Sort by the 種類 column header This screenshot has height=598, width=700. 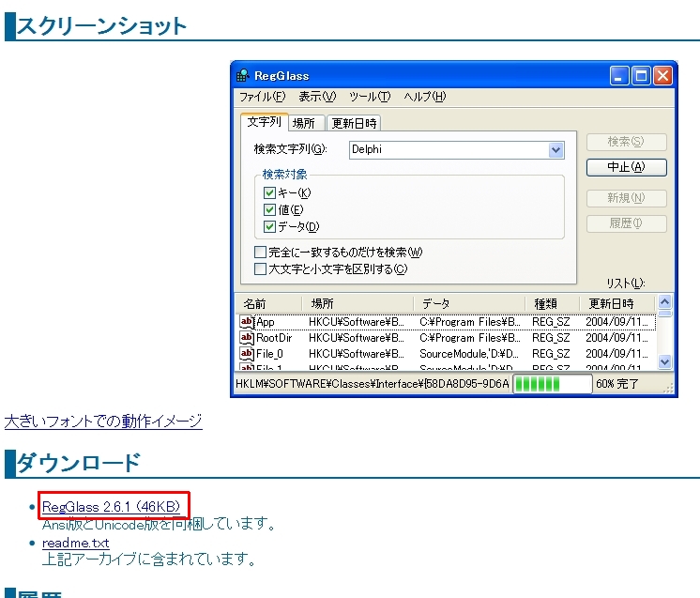click(x=553, y=303)
